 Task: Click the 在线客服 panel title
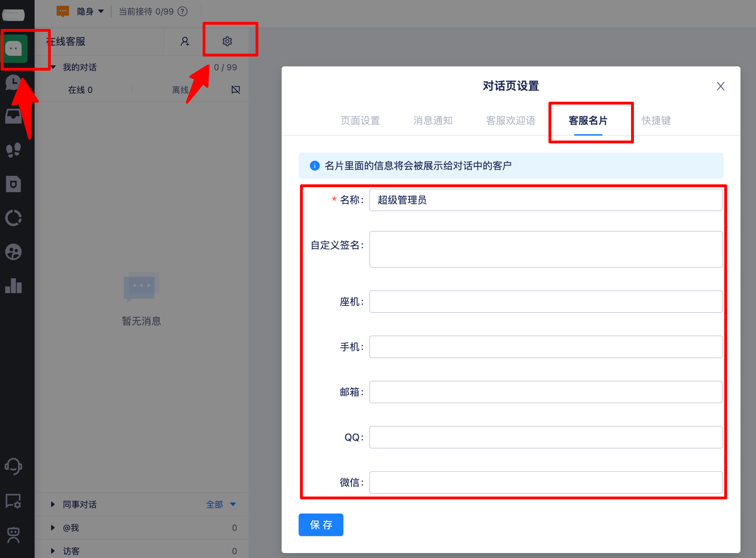pyautogui.click(x=66, y=42)
